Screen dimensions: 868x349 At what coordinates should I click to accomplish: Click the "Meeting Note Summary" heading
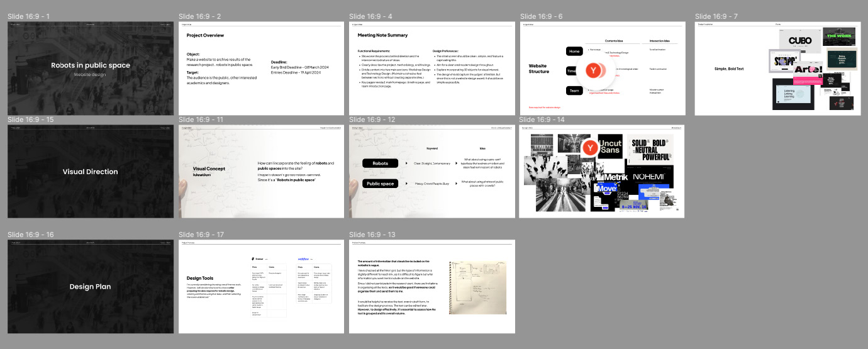click(382, 35)
